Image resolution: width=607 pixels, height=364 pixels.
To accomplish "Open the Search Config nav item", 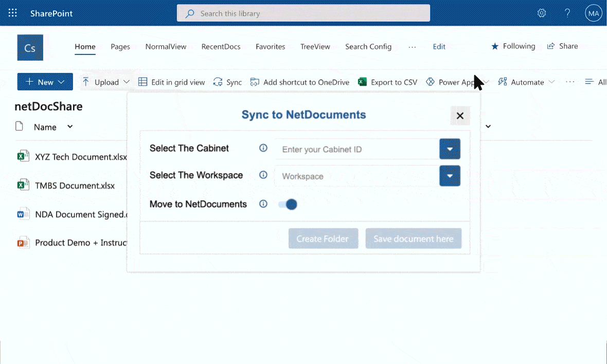I will pos(368,46).
